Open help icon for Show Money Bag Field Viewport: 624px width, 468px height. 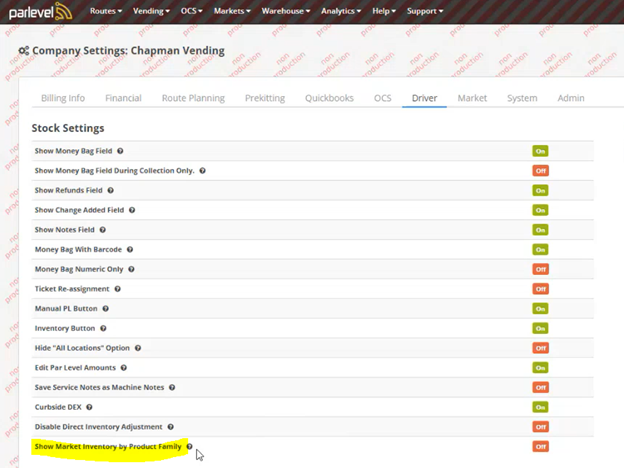[120, 151]
